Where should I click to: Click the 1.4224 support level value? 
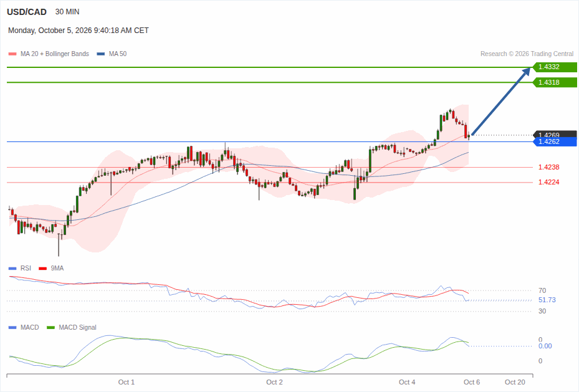[548, 182]
